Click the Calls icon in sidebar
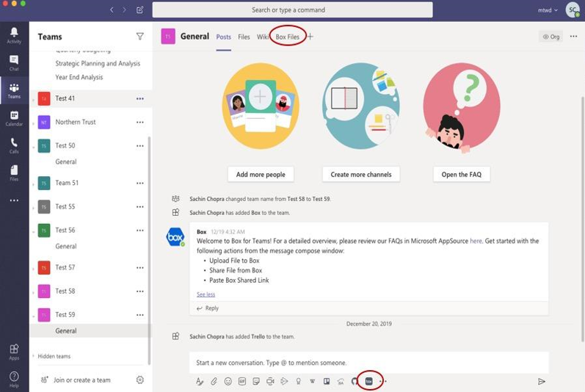This screenshot has height=392, width=585. tap(14, 145)
